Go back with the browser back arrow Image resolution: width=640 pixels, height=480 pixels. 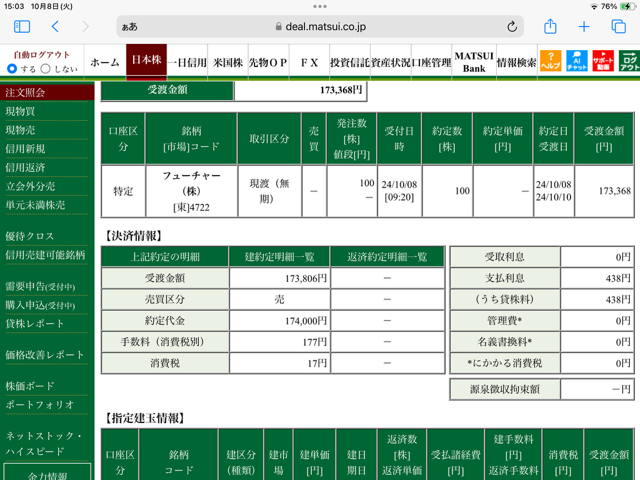point(56,27)
